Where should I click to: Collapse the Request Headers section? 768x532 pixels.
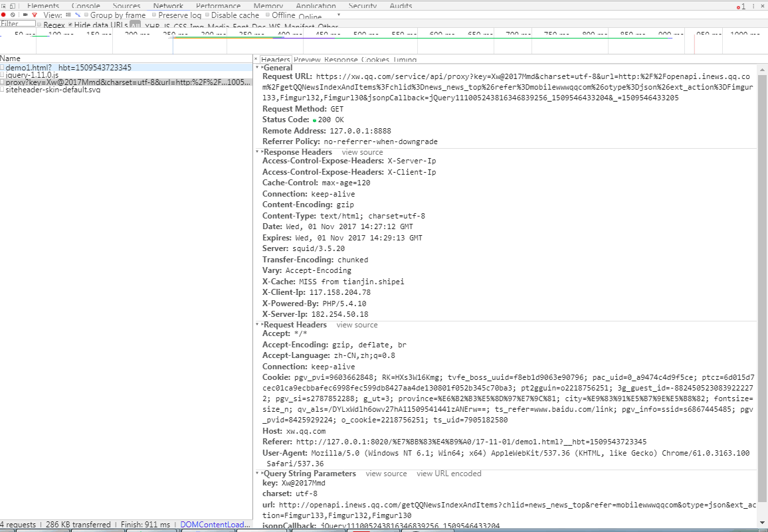pos(257,324)
